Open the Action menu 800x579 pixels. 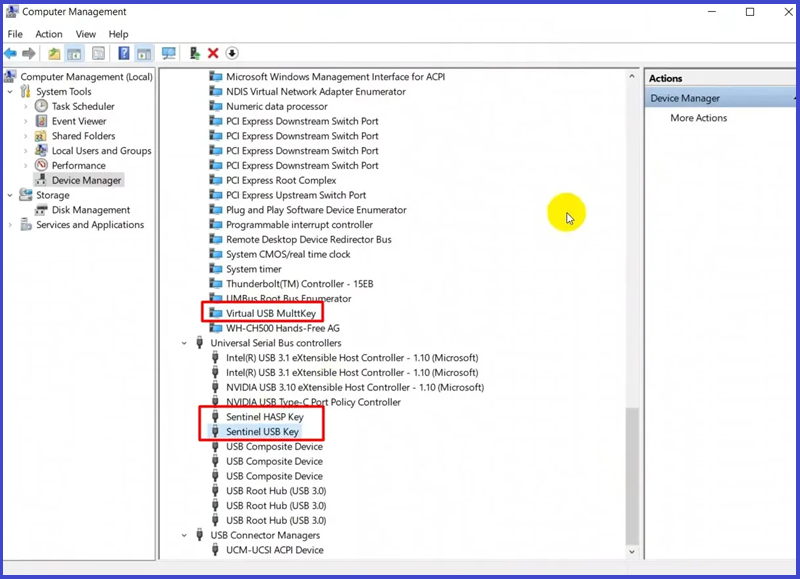[x=48, y=34]
